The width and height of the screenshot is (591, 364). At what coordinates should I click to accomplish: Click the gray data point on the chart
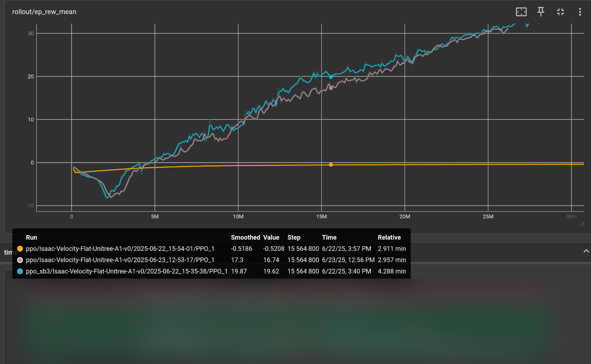pyautogui.click(x=331, y=88)
